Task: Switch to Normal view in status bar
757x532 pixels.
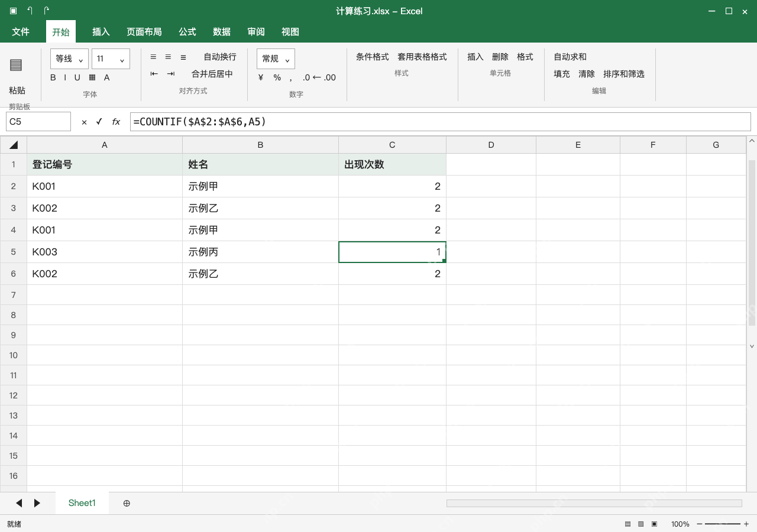Action: pos(627,524)
